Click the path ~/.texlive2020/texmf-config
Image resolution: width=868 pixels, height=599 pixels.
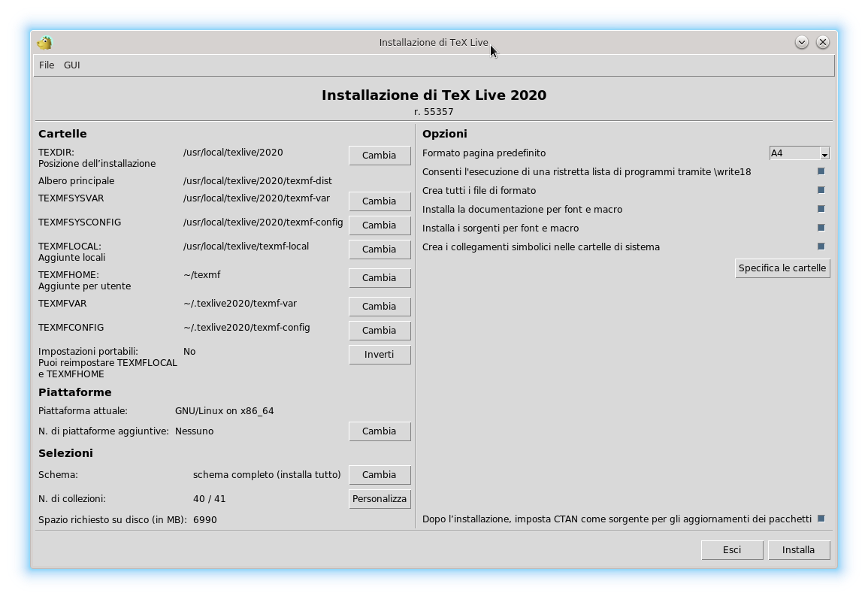246,328
